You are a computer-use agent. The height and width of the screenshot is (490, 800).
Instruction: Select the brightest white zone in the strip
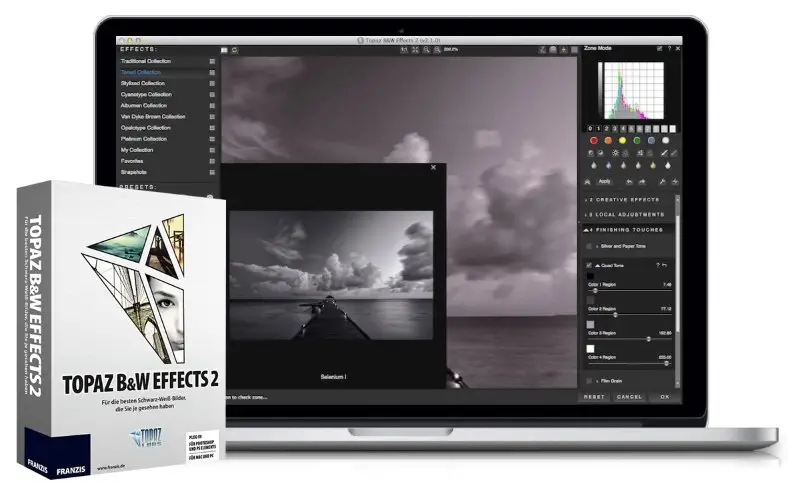tap(672, 129)
